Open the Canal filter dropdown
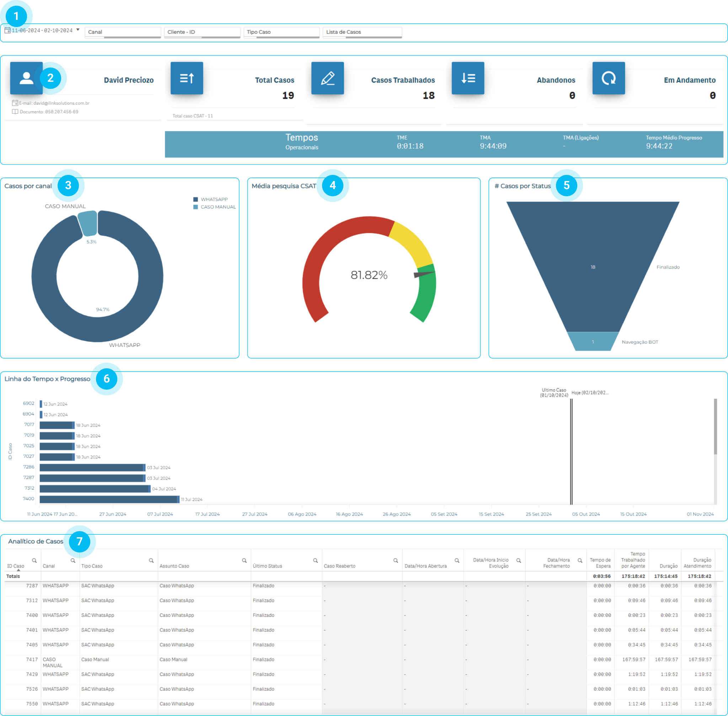 point(123,32)
